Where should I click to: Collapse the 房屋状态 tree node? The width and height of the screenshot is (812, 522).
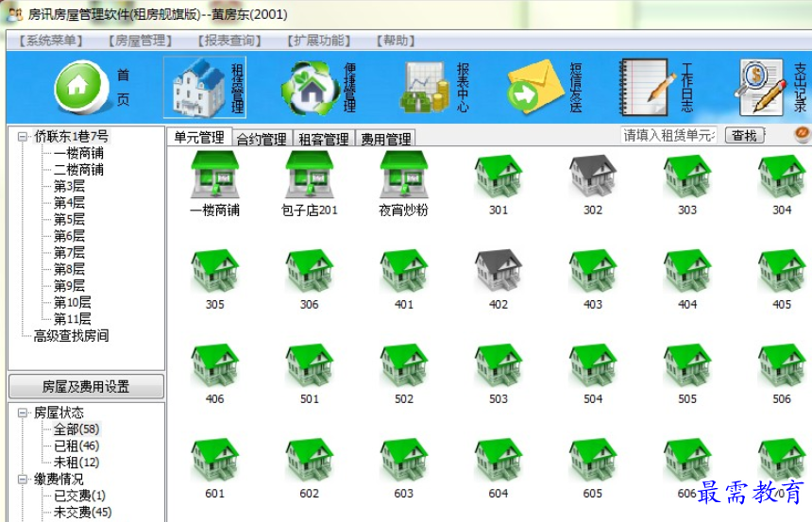[x=23, y=413]
